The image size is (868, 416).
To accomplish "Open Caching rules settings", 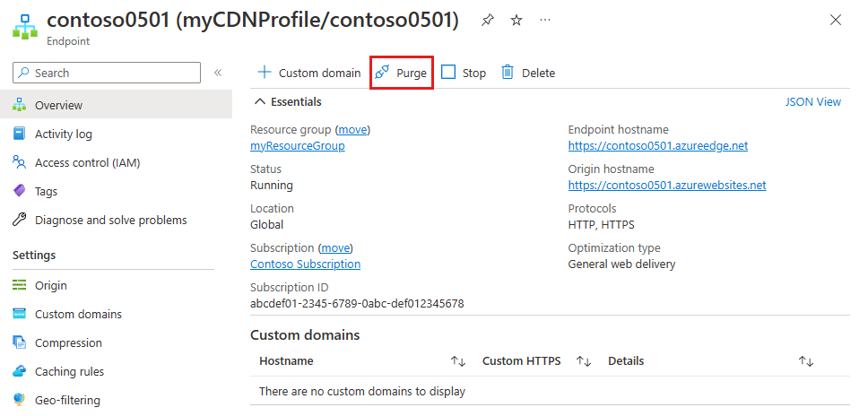I will click(69, 372).
